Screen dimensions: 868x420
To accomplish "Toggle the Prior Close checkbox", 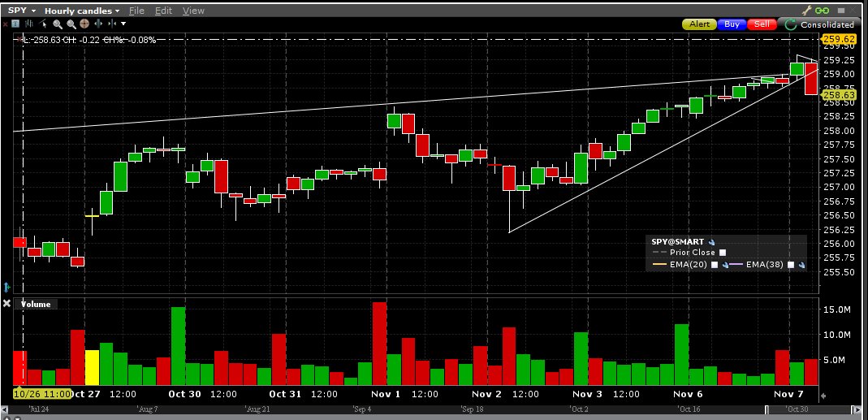I will tap(723, 253).
